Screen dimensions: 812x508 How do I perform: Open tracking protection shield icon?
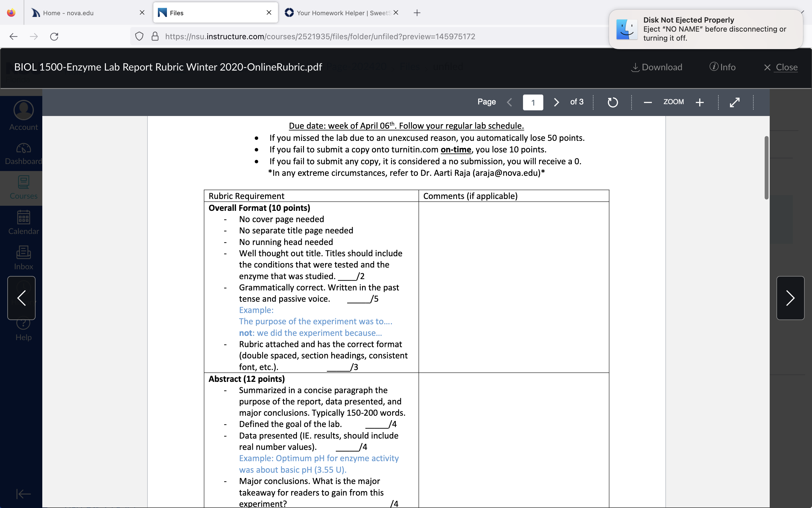point(139,36)
